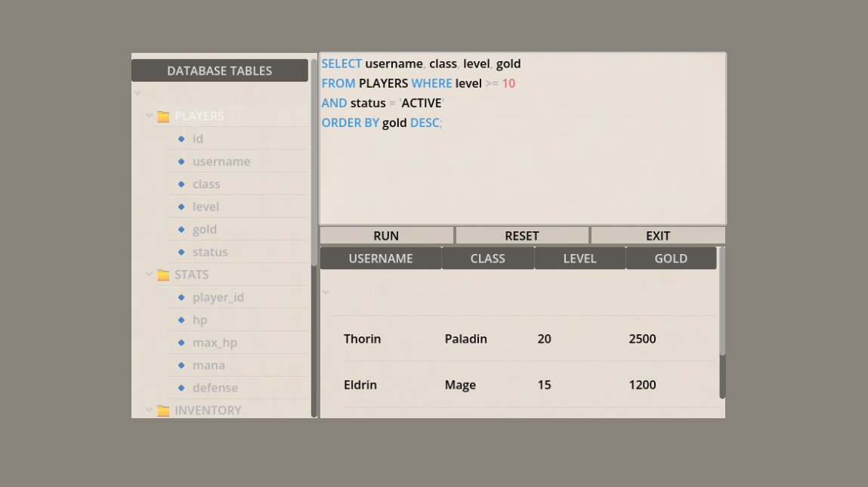
Task: Select the id column in PLAYERS
Action: pos(198,139)
